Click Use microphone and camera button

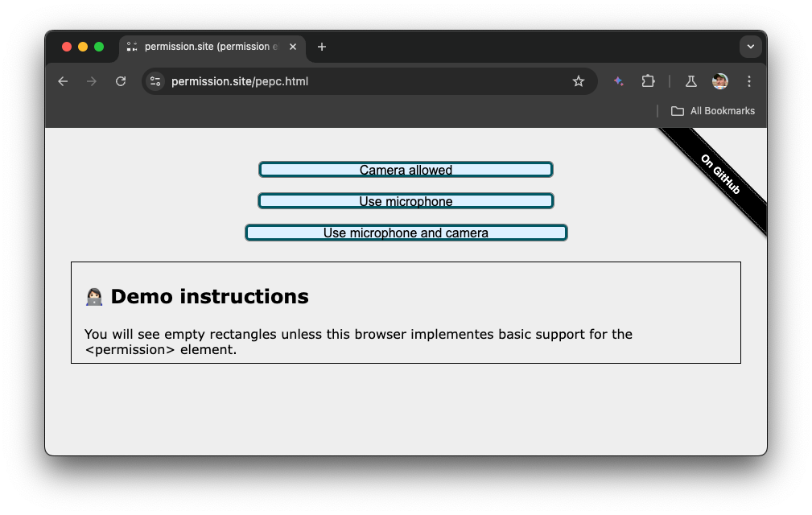coord(406,232)
